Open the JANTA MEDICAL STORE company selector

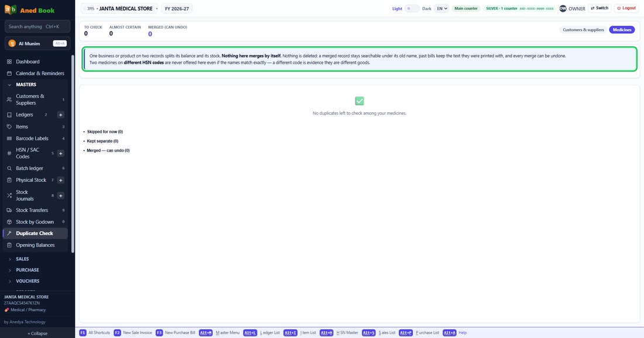coord(119,8)
